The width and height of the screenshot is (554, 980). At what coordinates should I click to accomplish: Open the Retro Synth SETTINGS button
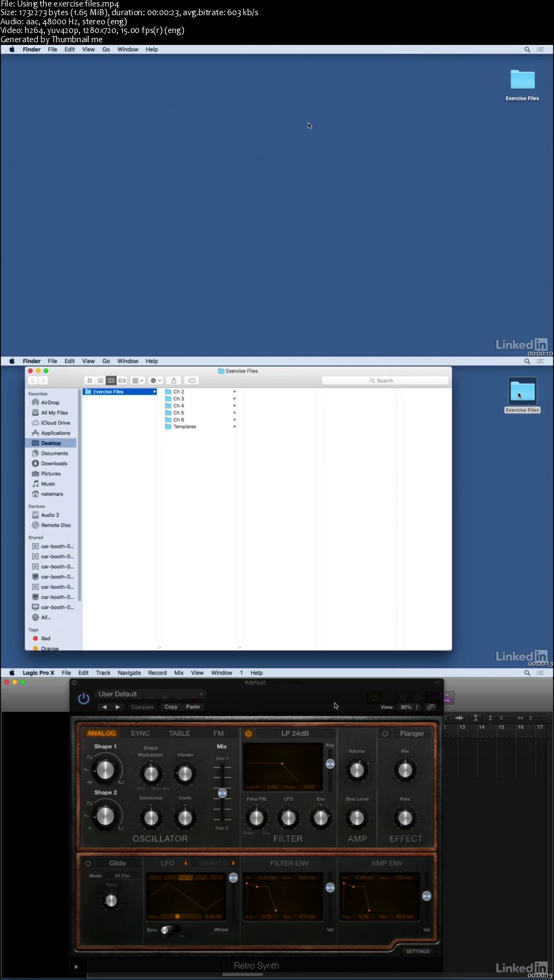pyautogui.click(x=418, y=951)
